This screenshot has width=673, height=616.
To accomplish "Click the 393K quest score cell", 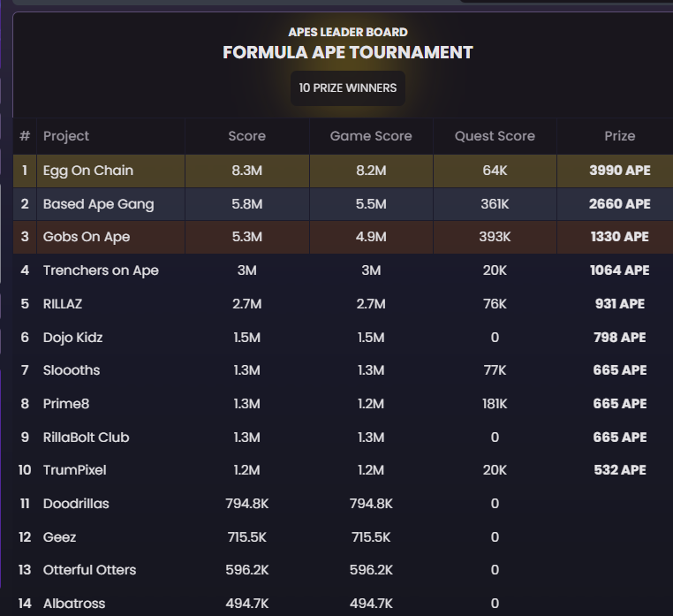I will [x=495, y=237].
